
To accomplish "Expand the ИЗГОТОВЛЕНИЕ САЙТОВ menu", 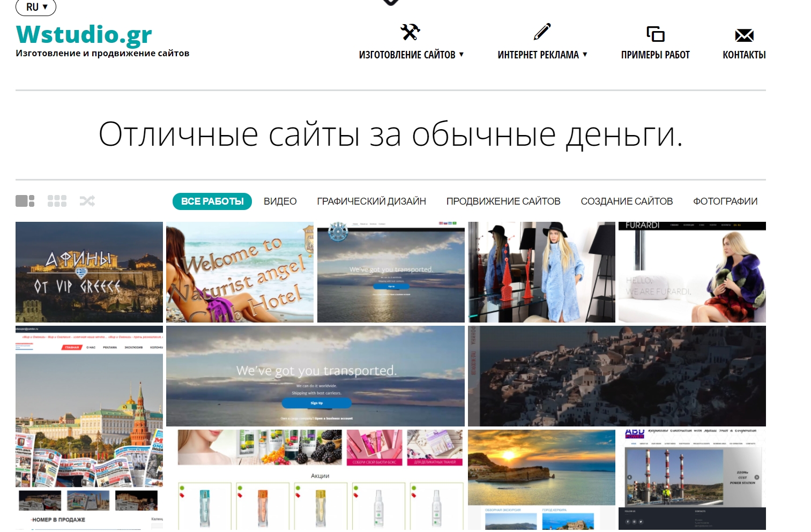I will [x=411, y=55].
